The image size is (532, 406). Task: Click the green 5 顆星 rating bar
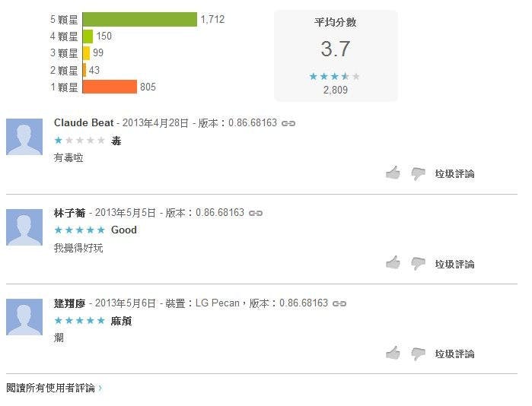pyautogui.click(x=139, y=19)
